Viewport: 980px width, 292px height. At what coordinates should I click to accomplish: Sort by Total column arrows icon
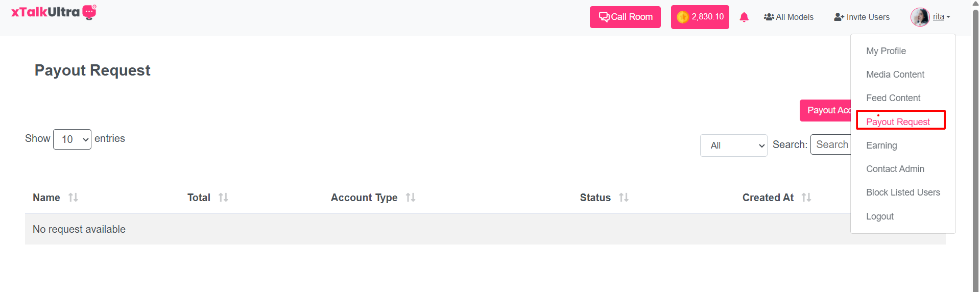pyautogui.click(x=223, y=198)
